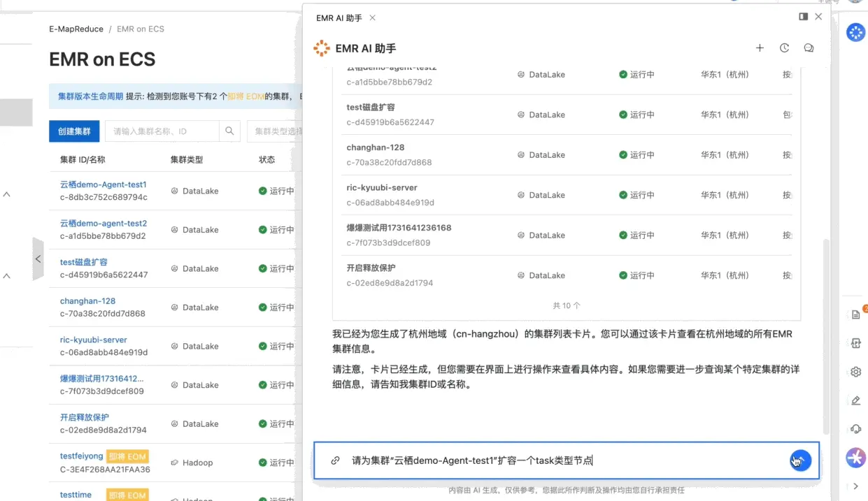Expand the upper chevron in left navigation
868x501 pixels.
(x=6, y=194)
